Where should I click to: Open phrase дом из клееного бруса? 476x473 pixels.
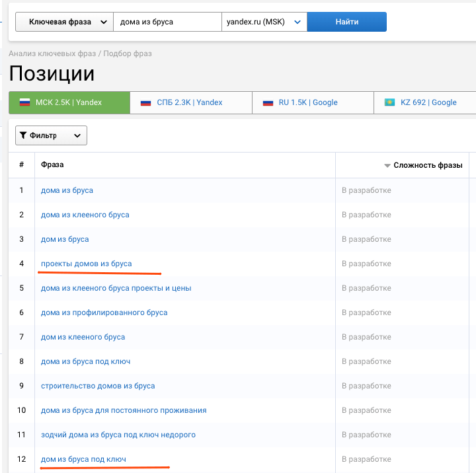(83, 337)
